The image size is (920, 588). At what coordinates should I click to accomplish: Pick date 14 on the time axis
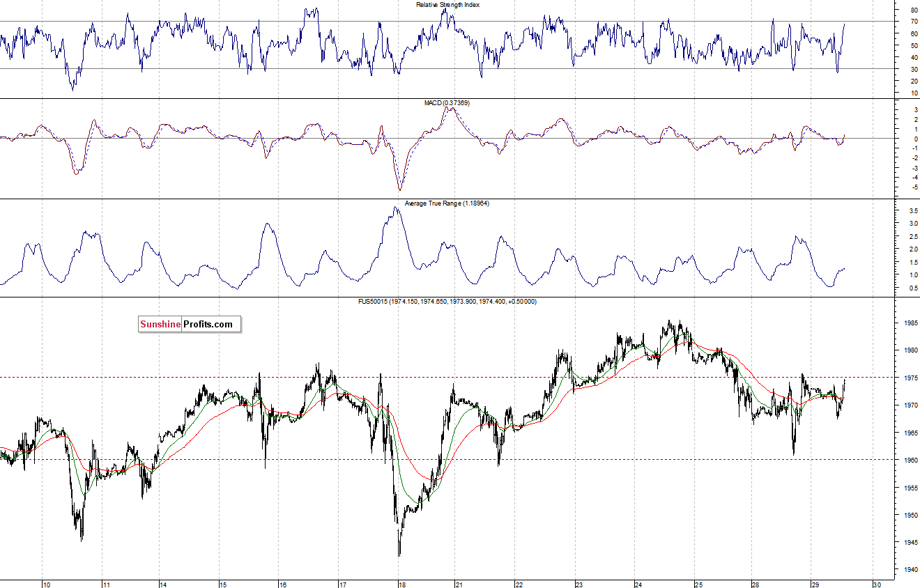pyautogui.click(x=162, y=585)
